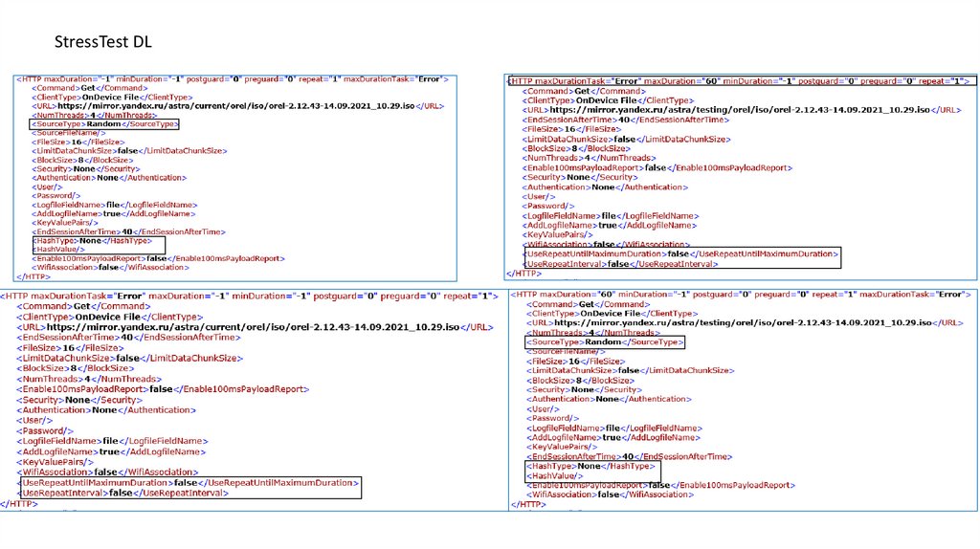The height and width of the screenshot is (549, 980).
Task: Click Enable100msPayloadReport false in lower-left XML block
Action: 163,389
